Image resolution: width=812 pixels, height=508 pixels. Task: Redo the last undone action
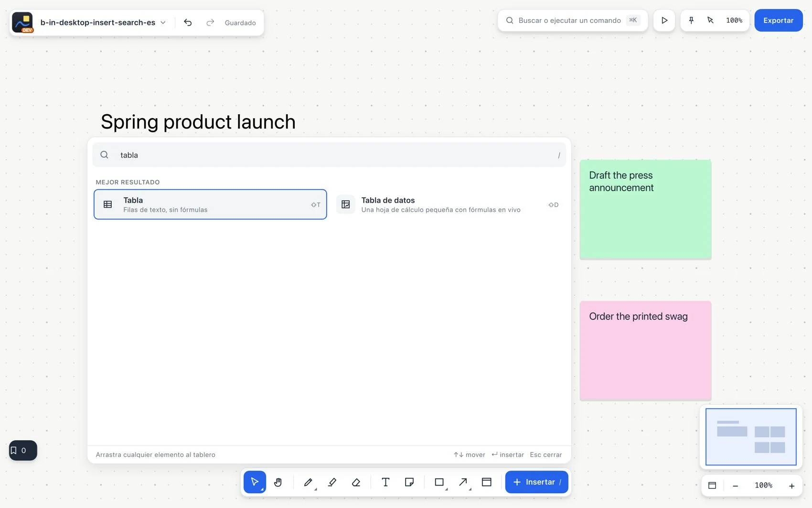click(x=210, y=22)
